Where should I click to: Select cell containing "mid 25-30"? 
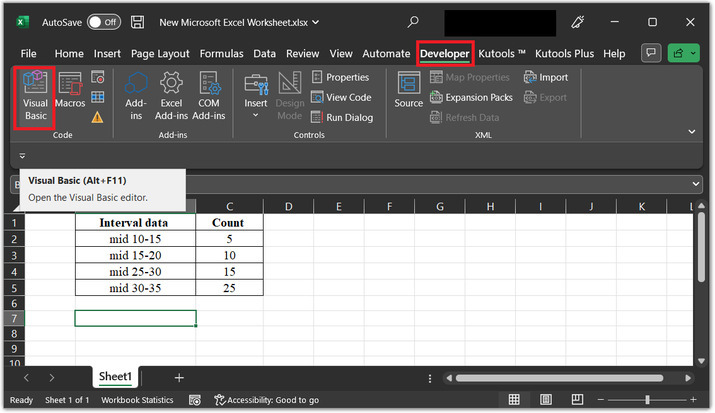[135, 271]
